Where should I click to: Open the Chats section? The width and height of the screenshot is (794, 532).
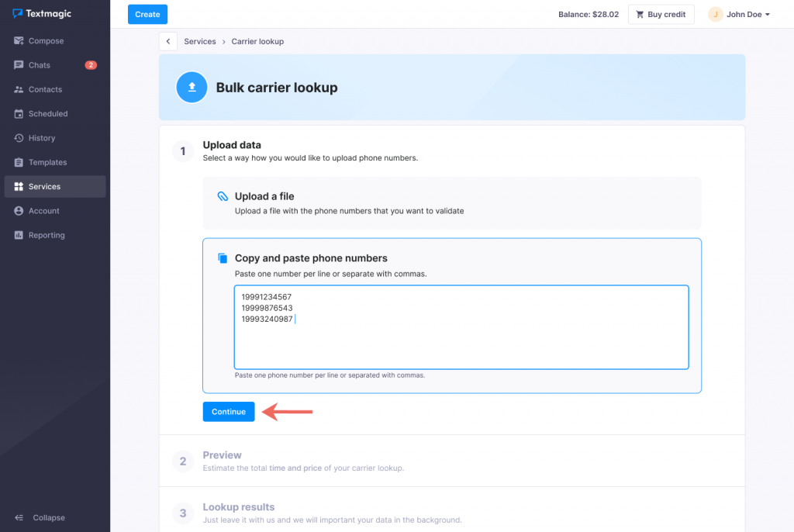(39, 65)
